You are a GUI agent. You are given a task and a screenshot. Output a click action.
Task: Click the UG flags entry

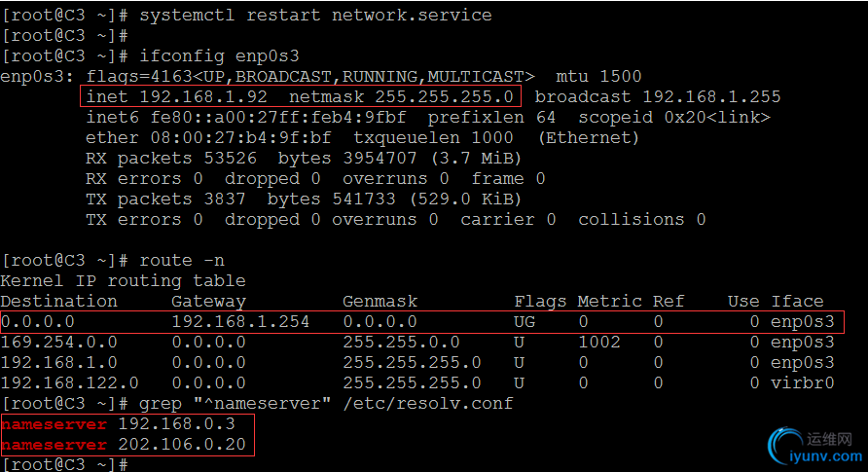524,321
